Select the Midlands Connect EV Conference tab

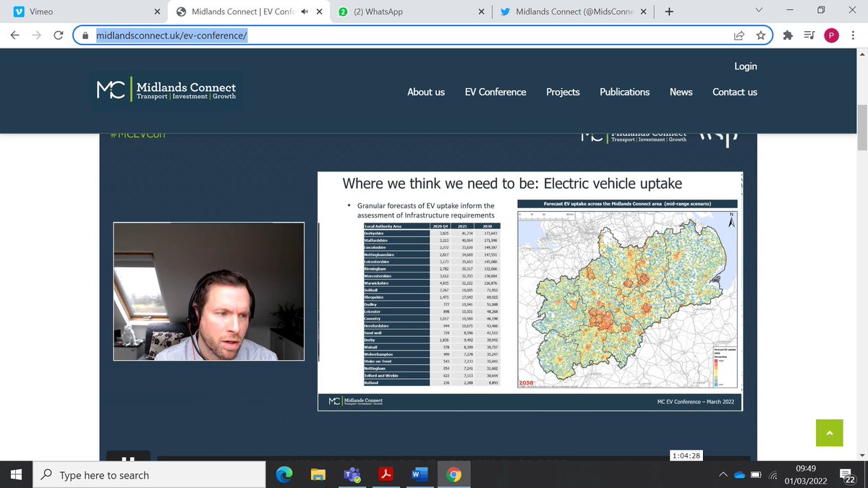coord(248,12)
